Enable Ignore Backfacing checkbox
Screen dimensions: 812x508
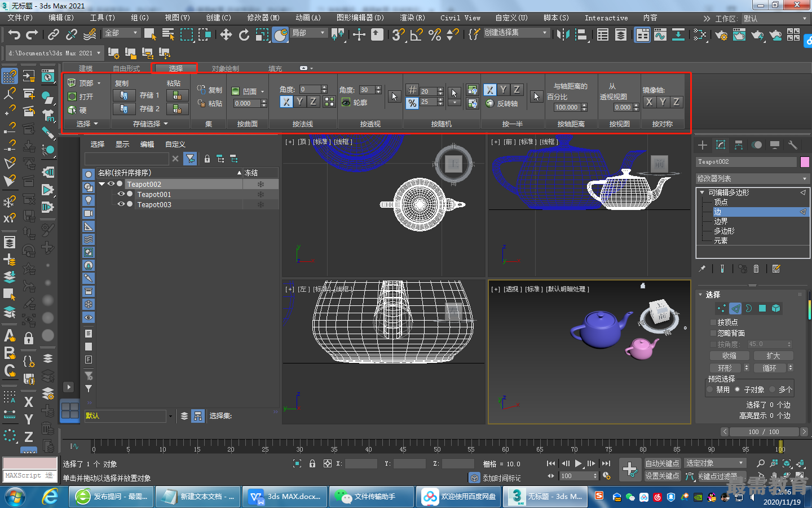[713, 333]
